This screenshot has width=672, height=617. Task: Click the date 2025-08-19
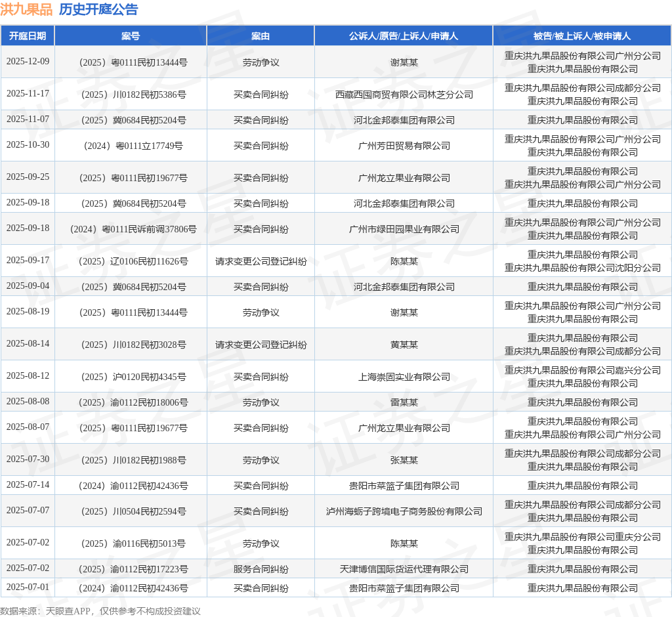28,312
